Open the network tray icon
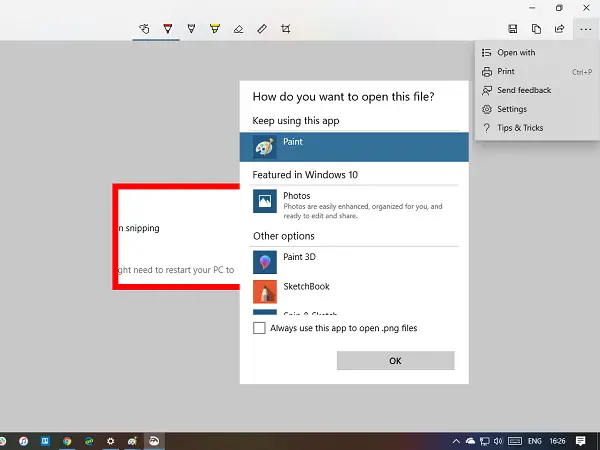Screen dimensions: 600x450 click(484, 441)
